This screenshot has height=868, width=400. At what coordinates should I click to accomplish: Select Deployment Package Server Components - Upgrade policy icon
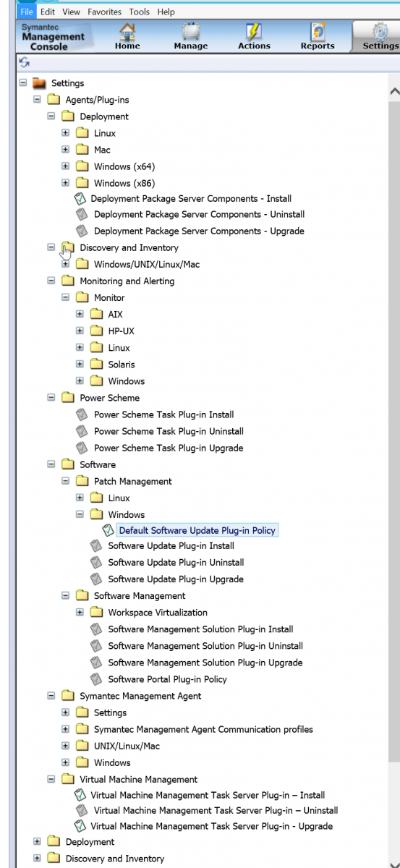82,231
